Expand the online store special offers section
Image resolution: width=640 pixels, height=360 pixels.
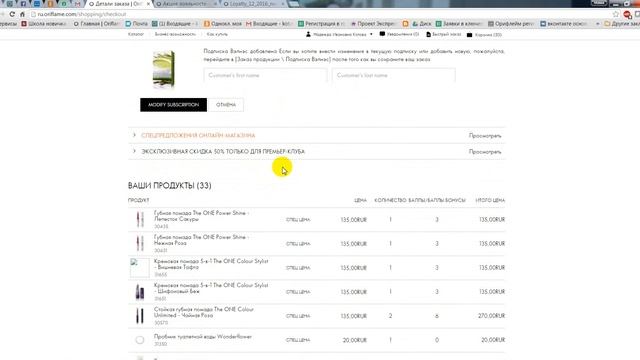coord(198,136)
